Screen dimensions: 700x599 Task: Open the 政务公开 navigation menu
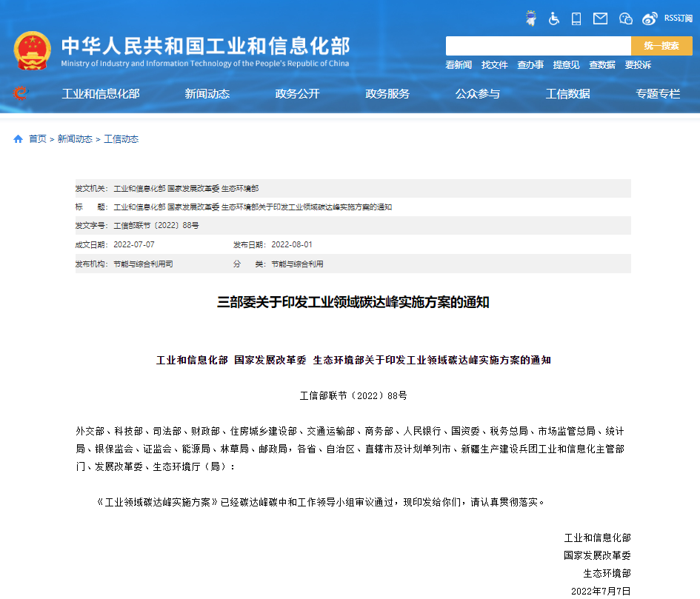point(297,94)
